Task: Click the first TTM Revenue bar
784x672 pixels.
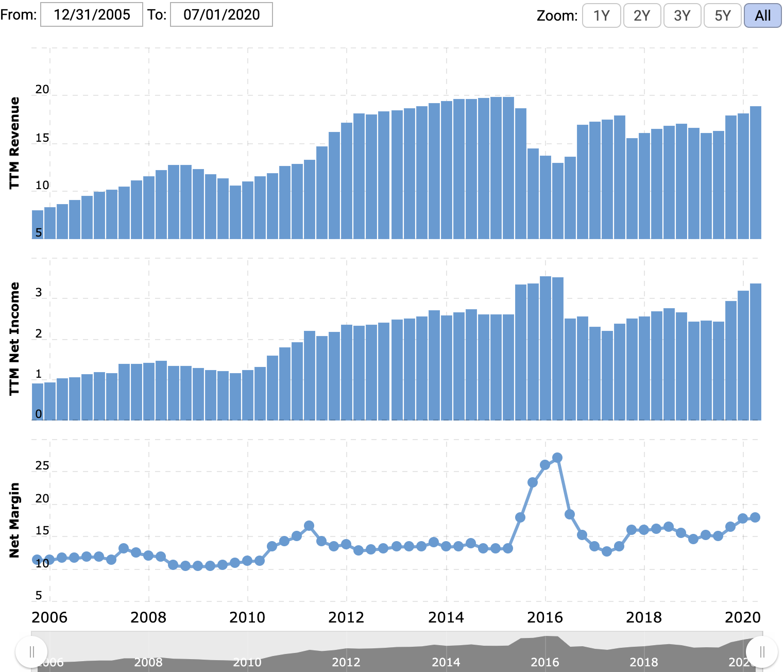Action: point(38,225)
